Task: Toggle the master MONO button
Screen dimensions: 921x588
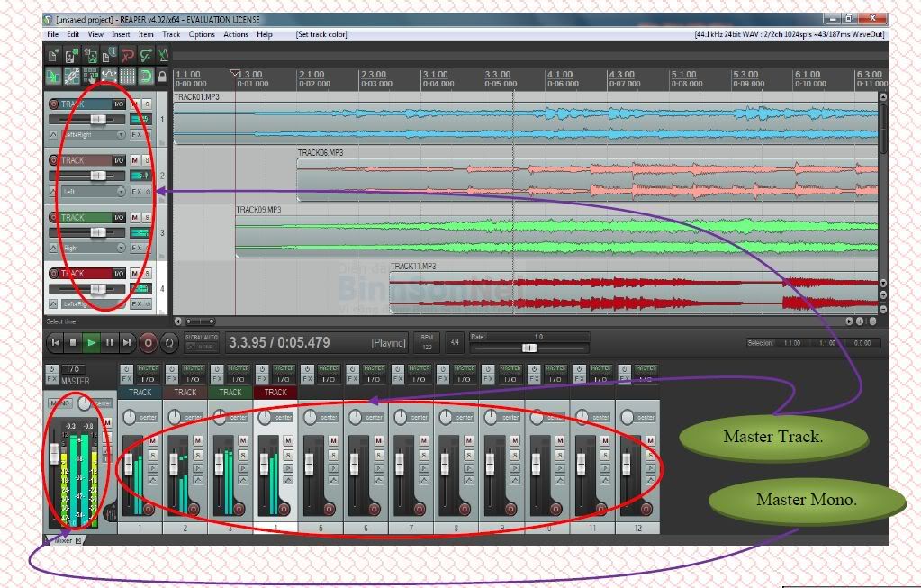Action: pyautogui.click(x=59, y=403)
